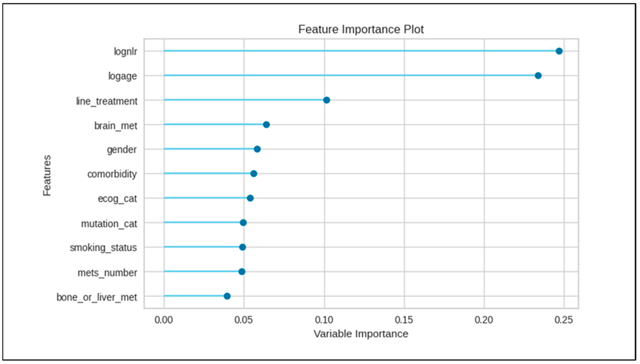Select the "Variable Importance" x-axis label
Screen dimensions: 640x364
(x=361, y=334)
